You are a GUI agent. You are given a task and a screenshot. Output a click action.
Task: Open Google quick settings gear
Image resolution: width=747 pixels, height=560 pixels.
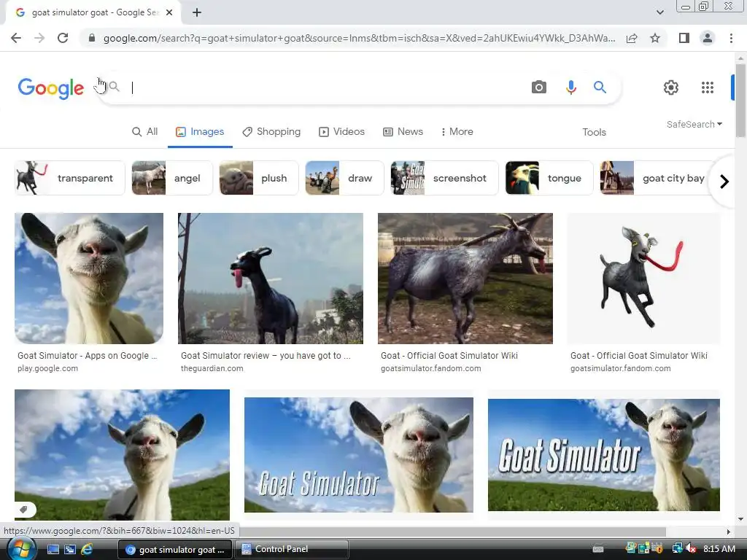671,87
